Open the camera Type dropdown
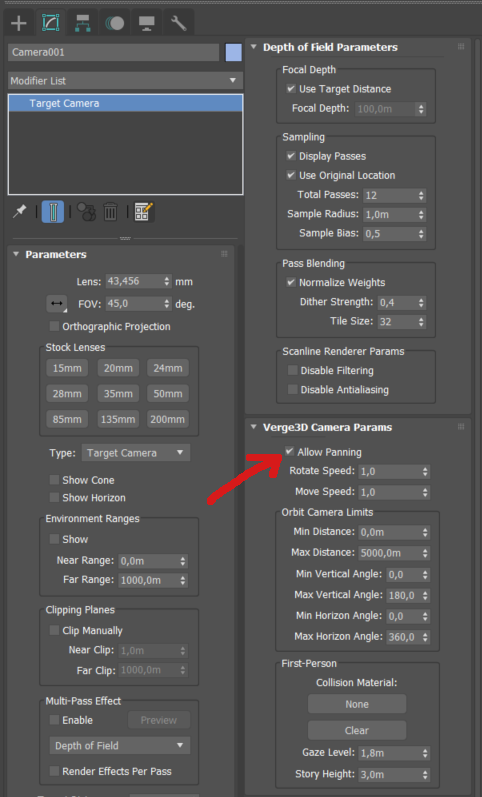 point(136,452)
